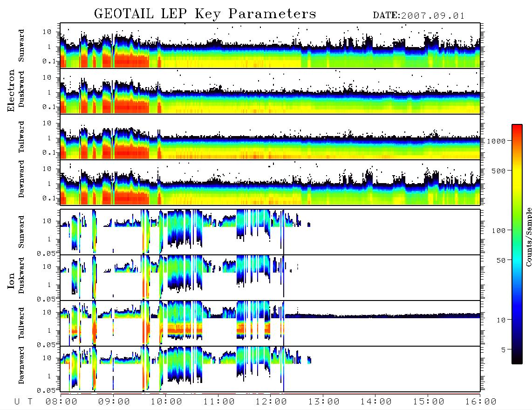
Task: Click the "Counts/Sample" colorbar title
Action: click(x=528, y=237)
